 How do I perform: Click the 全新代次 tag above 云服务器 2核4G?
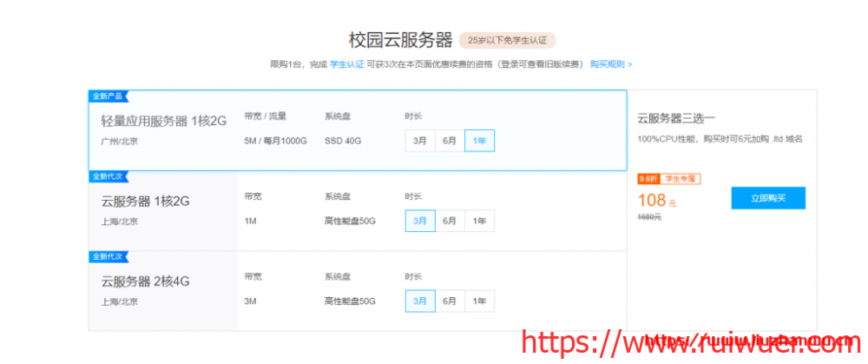tap(108, 256)
